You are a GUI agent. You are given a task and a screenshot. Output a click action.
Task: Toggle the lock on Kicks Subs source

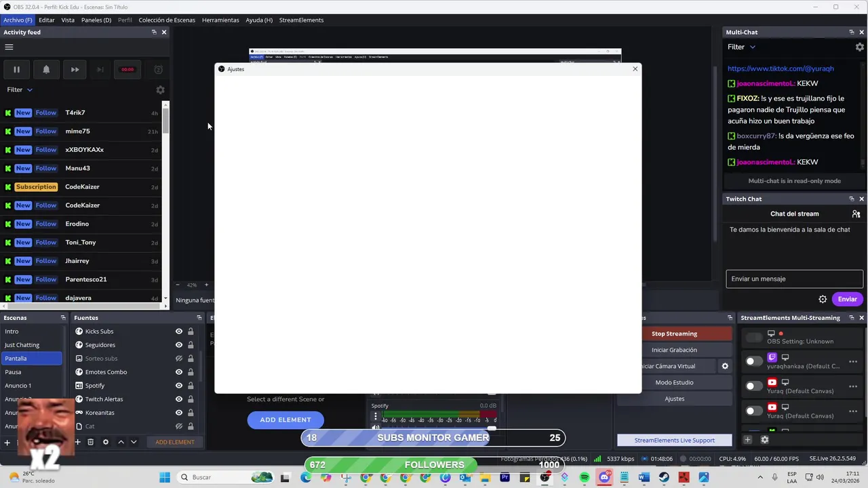(x=191, y=331)
